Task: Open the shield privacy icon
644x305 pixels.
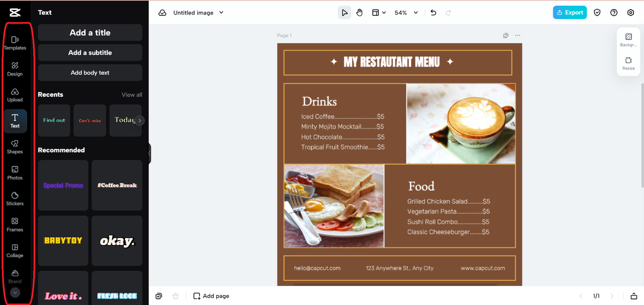Action: [597, 13]
